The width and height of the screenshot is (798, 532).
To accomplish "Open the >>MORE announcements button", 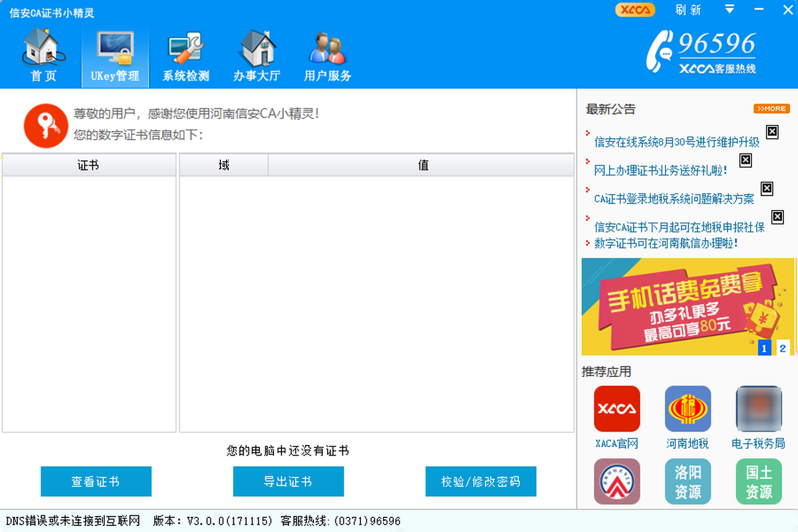I will 771,108.
